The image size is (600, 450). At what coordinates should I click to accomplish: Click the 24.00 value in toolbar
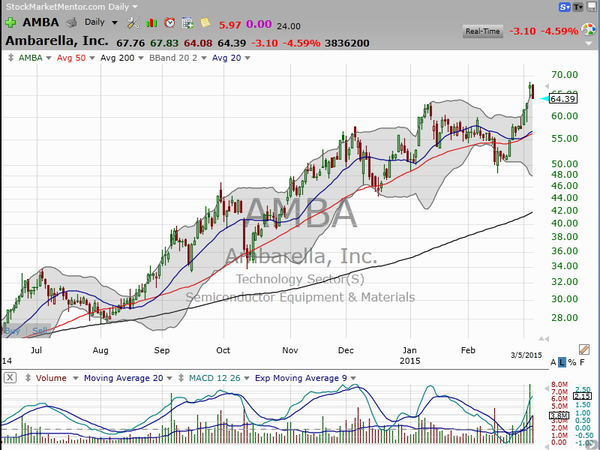point(289,26)
